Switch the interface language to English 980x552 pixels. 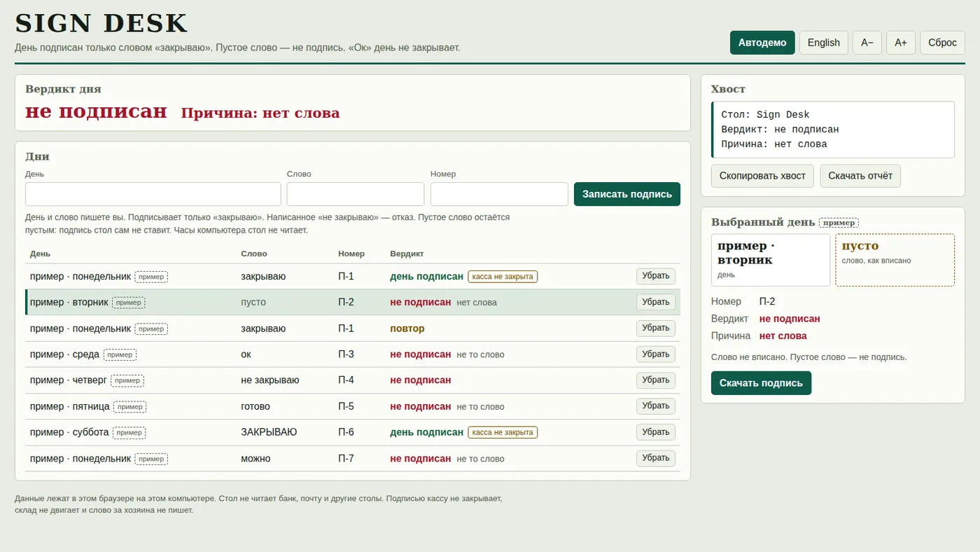[x=824, y=43]
